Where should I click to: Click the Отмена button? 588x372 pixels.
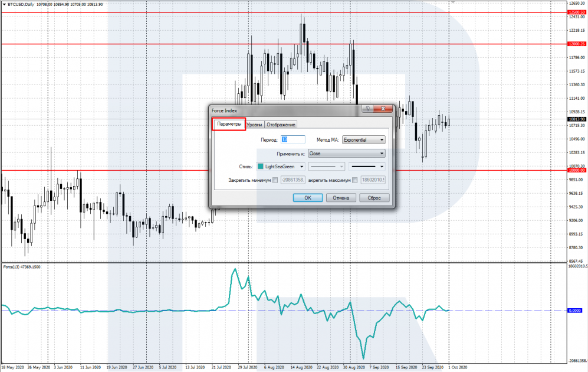click(340, 198)
